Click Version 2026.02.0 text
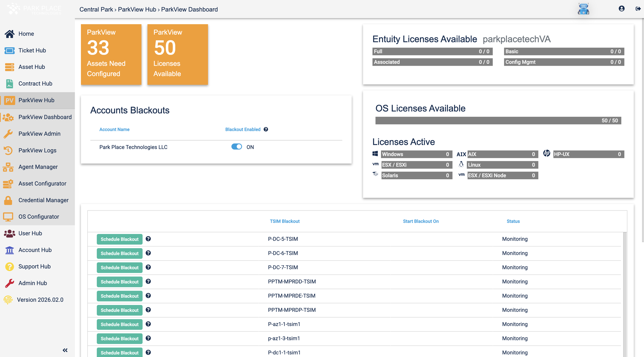The height and width of the screenshot is (357, 644). [x=40, y=300]
